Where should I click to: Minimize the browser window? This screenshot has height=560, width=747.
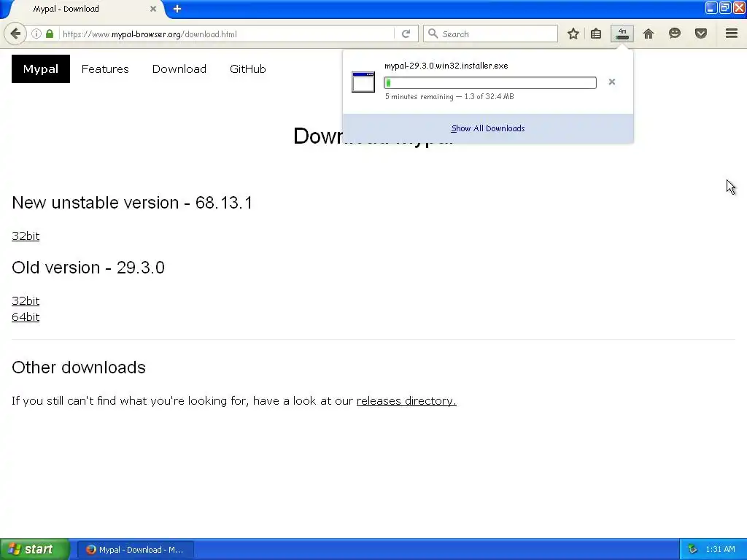point(711,7)
